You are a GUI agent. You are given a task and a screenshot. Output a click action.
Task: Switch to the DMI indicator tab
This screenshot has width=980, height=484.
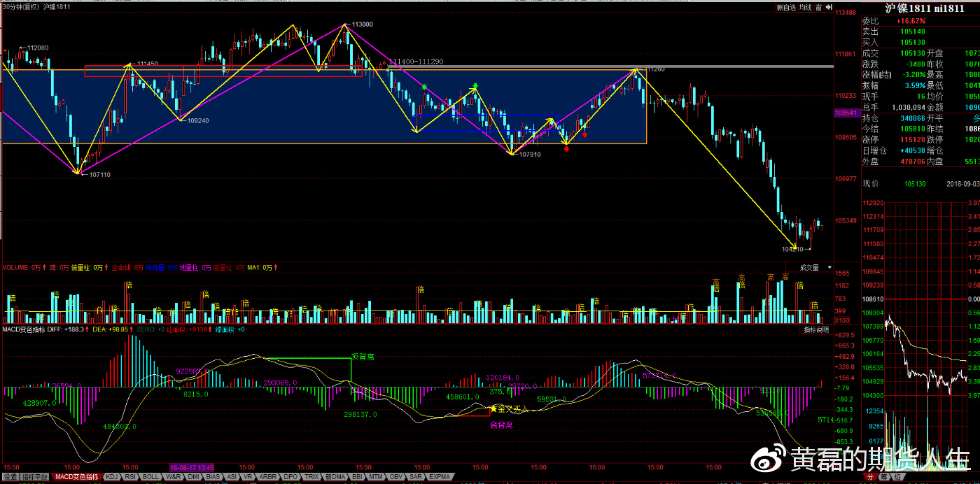coord(193,476)
